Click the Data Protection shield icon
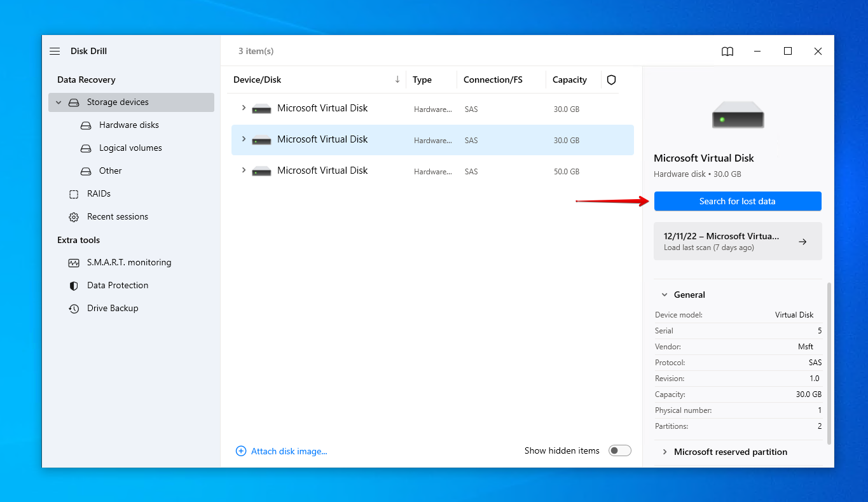This screenshot has width=868, height=502. (x=74, y=286)
